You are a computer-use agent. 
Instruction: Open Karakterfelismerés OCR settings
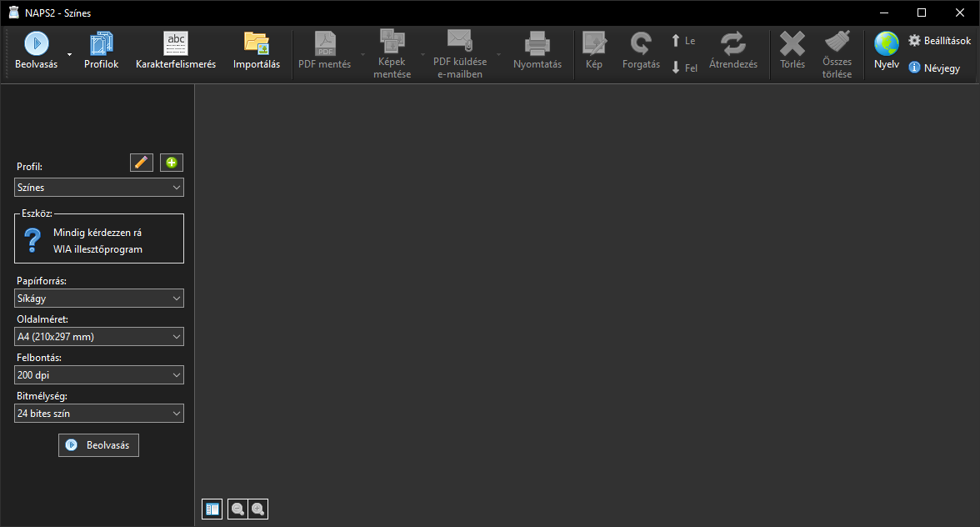tap(176, 43)
